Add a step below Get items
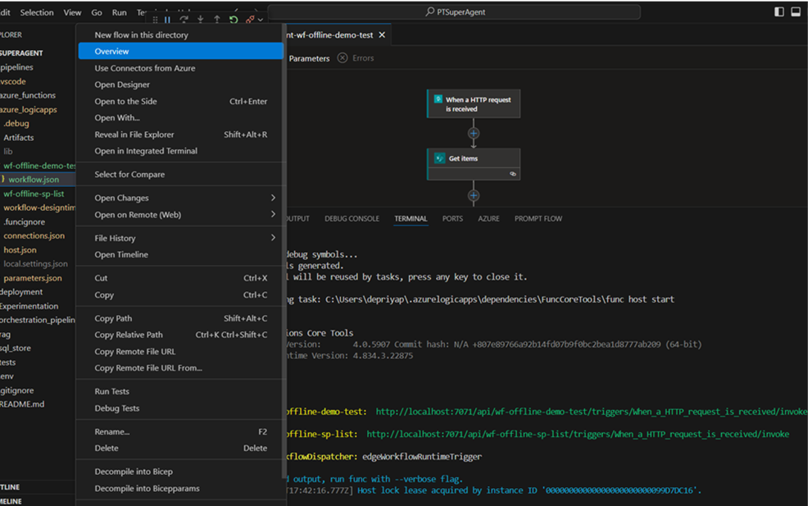 [x=474, y=195]
